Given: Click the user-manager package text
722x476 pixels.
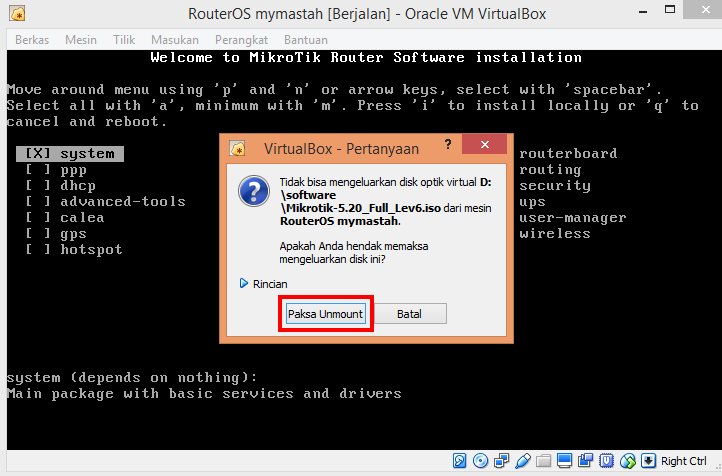Looking at the screenshot, I should (573, 217).
